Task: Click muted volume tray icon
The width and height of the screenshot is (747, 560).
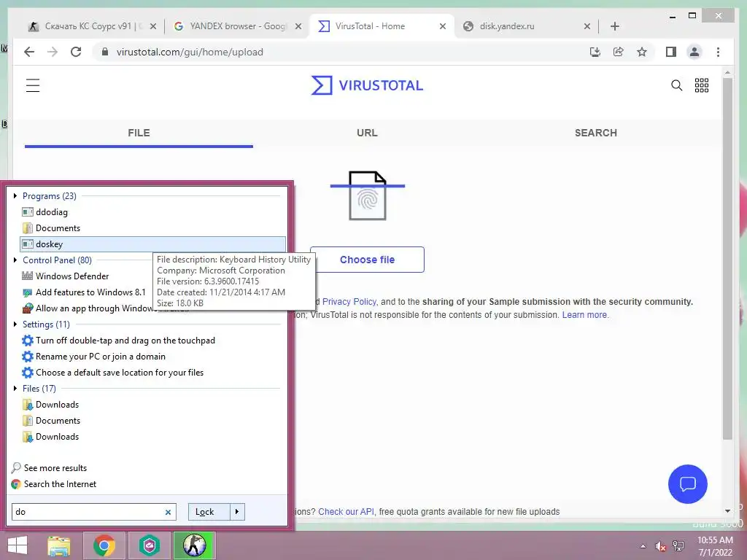Action: click(660, 546)
